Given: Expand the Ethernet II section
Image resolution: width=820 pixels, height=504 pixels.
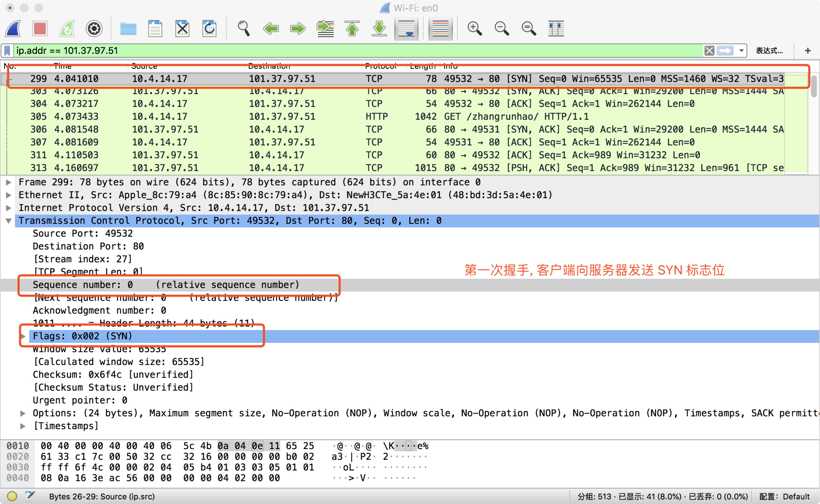Looking at the screenshot, I should click(9, 195).
